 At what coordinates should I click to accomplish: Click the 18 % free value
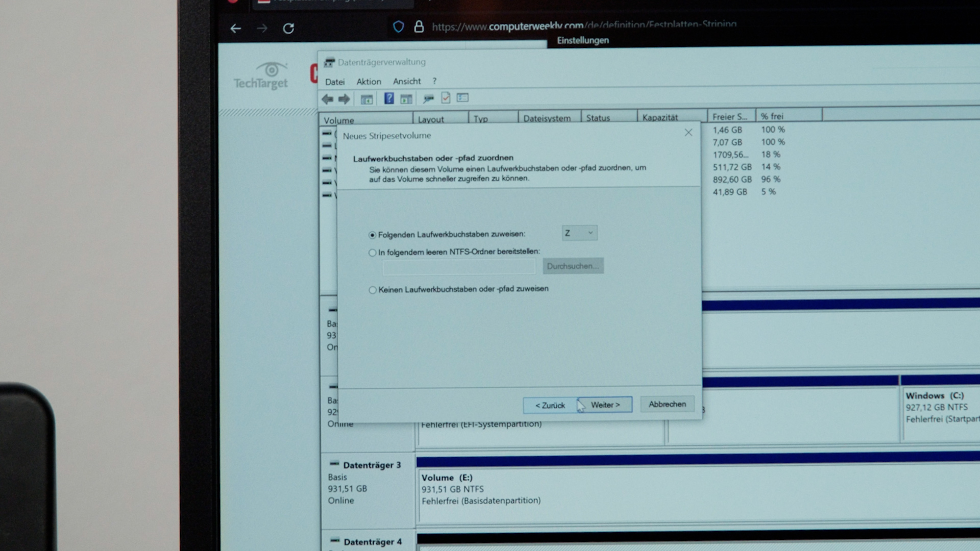(x=770, y=154)
